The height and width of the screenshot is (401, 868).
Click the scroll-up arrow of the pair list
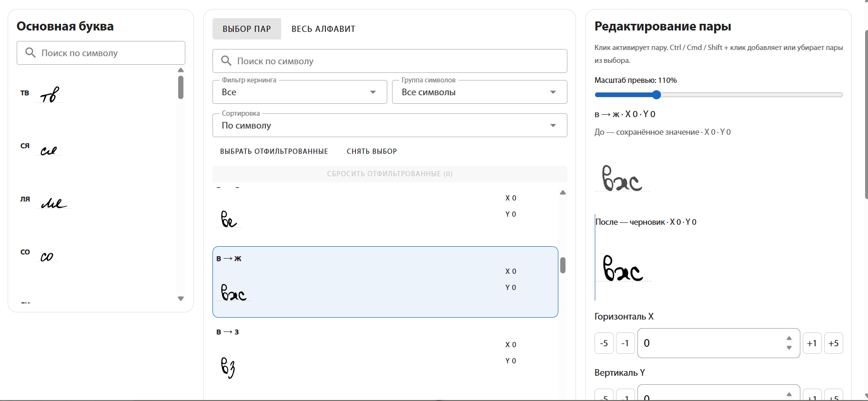(x=563, y=192)
